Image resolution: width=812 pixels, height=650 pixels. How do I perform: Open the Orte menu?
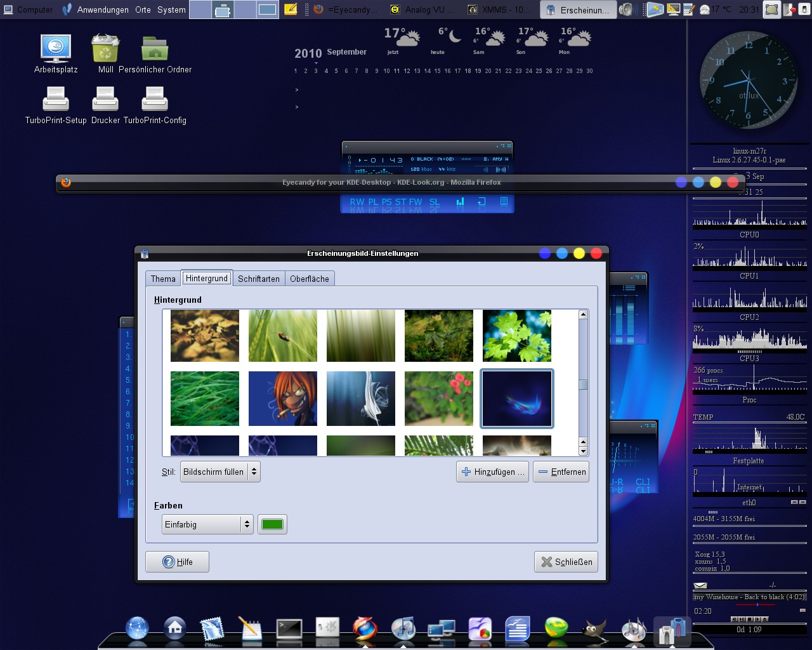point(143,10)
